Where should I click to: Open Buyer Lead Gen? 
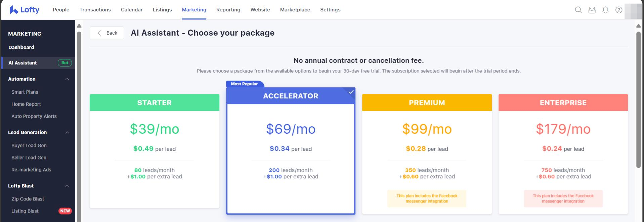point(29,145)
